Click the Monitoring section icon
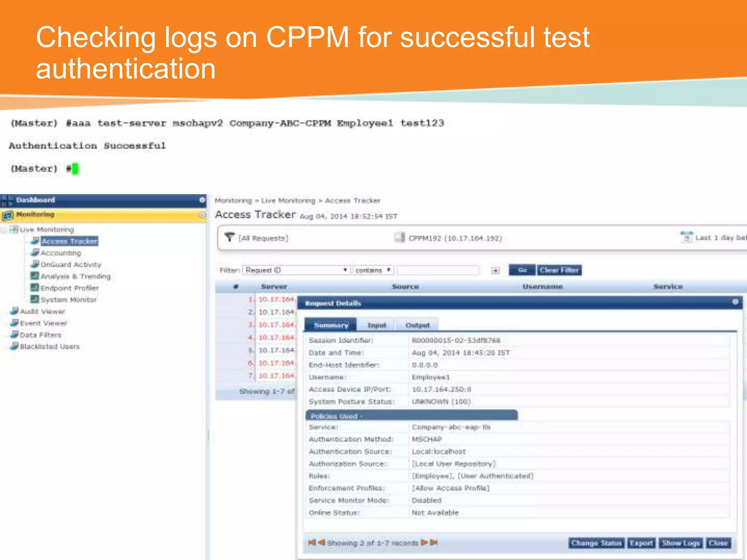This screenshot has width=747, height=560. coord(8,215)
